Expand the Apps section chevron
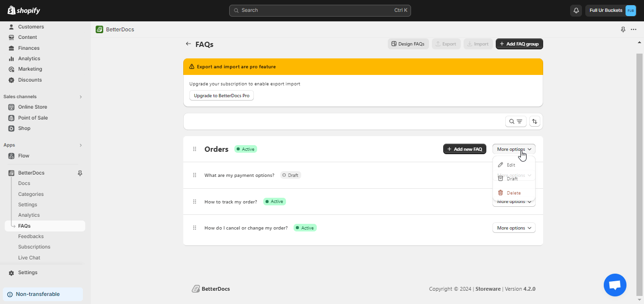The width and height of the screenshot is (644, 304). coord(80,145)
